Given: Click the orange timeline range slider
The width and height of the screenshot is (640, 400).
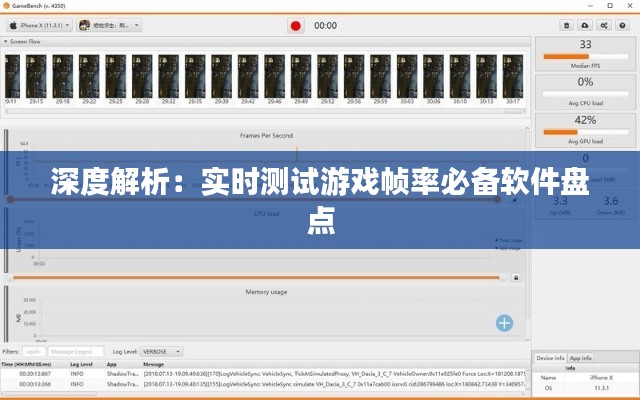Looking at the screenshot, I should pyautogui.click(x=256, y=278).
